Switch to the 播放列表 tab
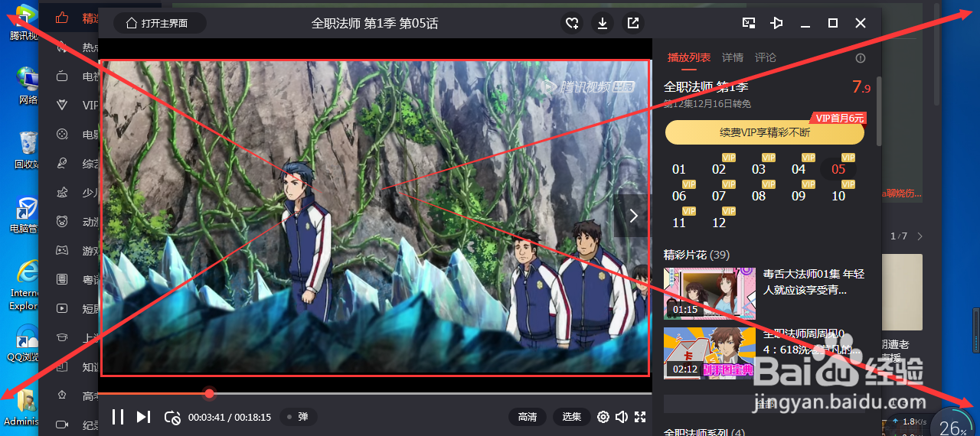Viewport: 980px width, 436px height. [x=689, y=57]
